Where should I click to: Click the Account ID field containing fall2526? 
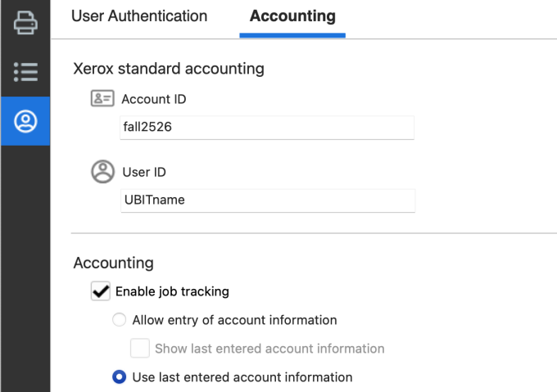[x=267, y=128]
